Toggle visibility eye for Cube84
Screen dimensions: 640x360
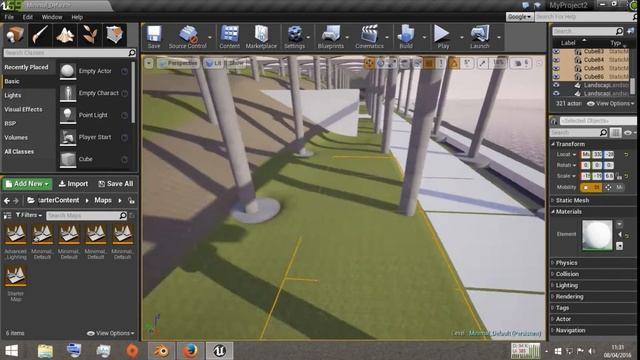coord(556,60)
